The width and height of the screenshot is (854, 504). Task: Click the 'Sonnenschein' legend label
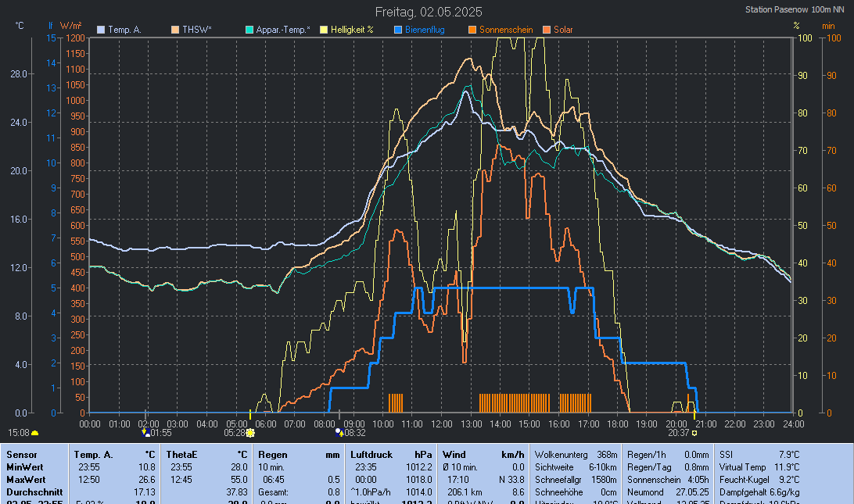pos(506,30)
